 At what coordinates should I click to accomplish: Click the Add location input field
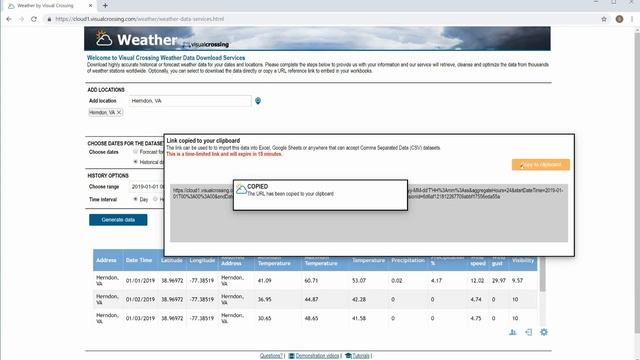coord(190,101)
